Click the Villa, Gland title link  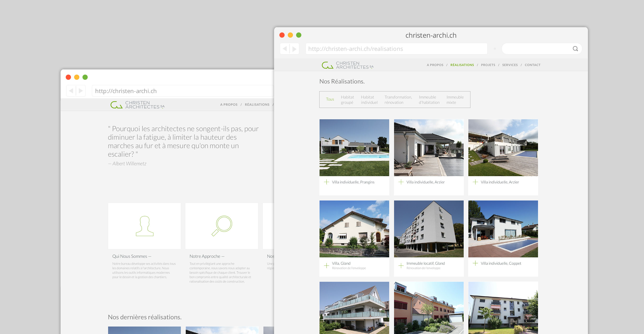click(341, 263)
